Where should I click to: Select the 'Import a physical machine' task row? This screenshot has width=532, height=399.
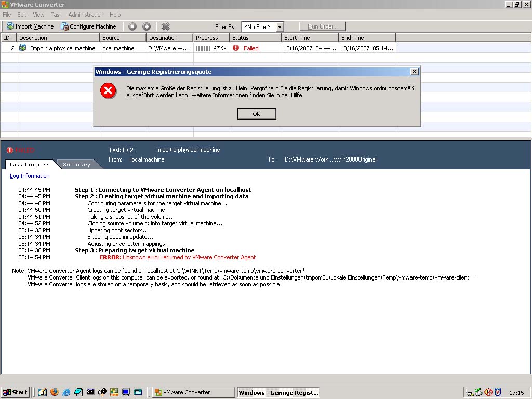(x=198, y=48)
